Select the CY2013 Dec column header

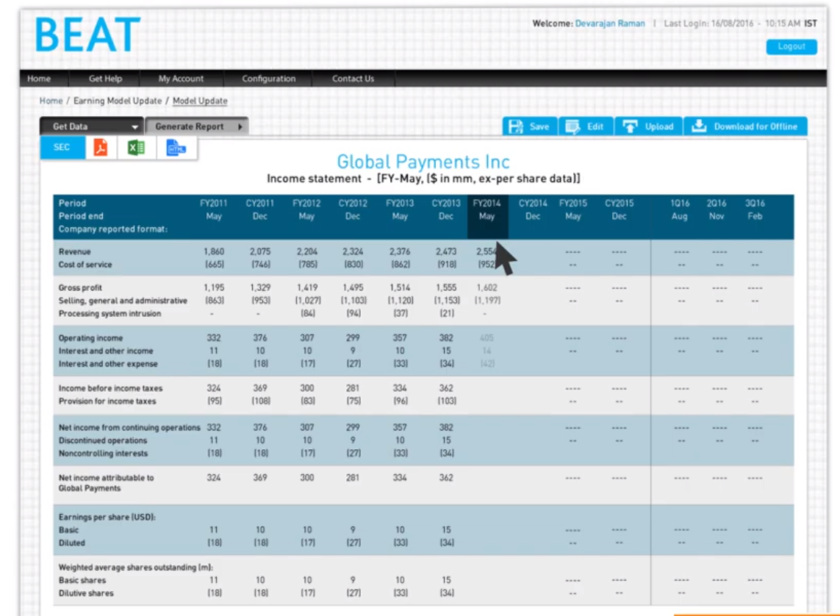(x=445, y=210)
